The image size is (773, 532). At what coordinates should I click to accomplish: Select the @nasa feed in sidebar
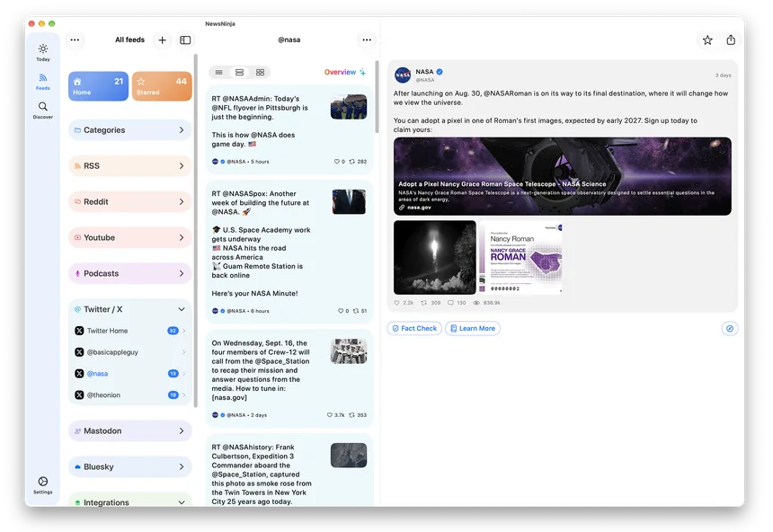coord(129,374)
